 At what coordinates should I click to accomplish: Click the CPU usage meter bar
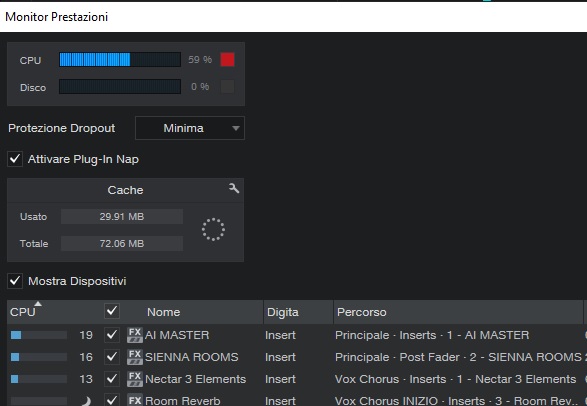[x=120, y=59]
